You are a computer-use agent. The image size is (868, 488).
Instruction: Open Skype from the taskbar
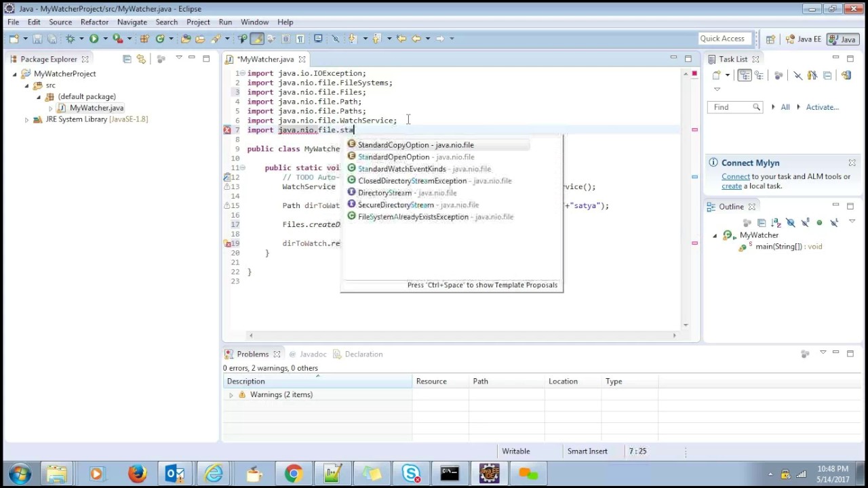(x=411, y=473)
